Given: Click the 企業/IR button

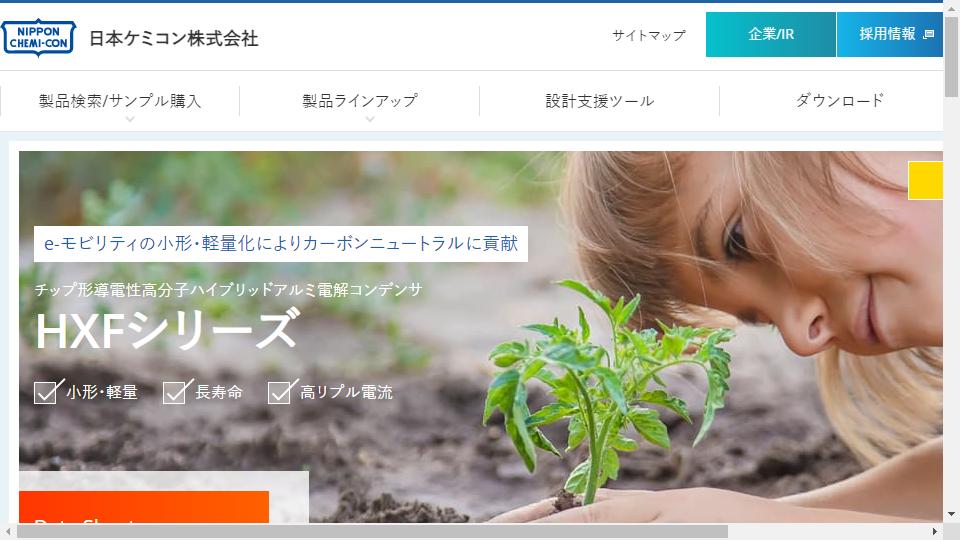Looking at the screenshot, I should coord(771,34).
